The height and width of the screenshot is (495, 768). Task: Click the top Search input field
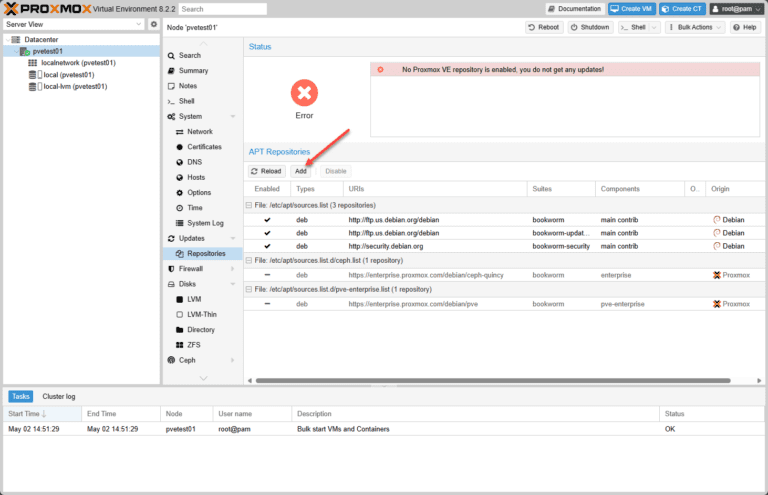tap(223, 9)
